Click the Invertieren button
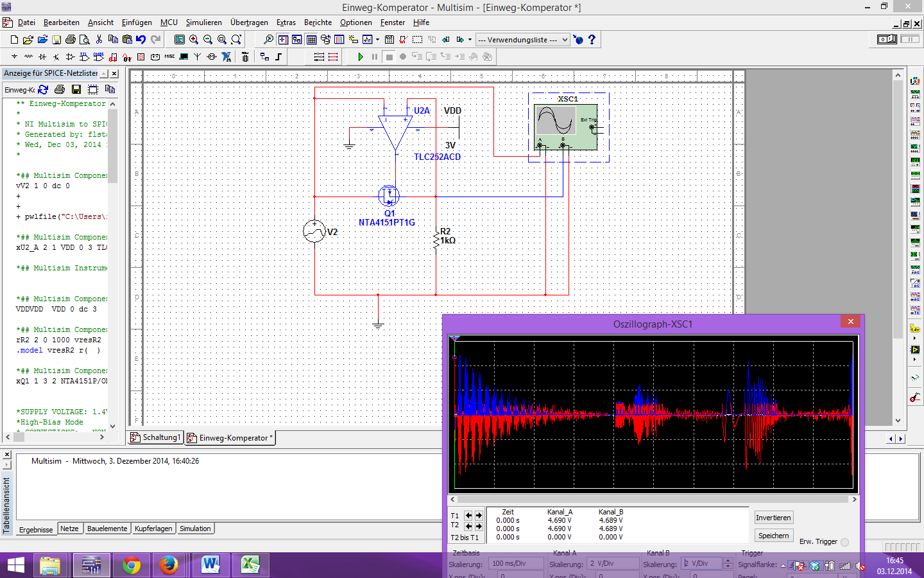Viewport: 924px width, 578px height. [773, 518]
